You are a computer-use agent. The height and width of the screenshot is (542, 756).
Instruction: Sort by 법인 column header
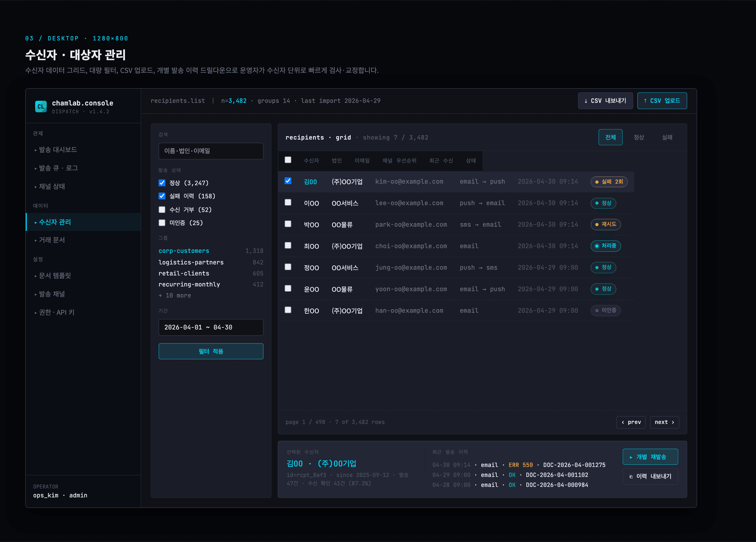pyautogui.click(x=337, y=161)
